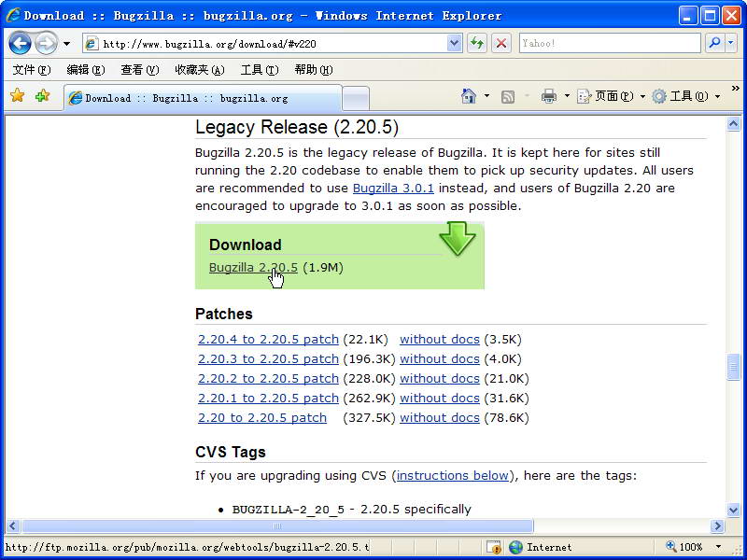The height and width of the screenshot is (560, 747).
Task: Click the vertical scrollbar up arrow
Action: [x=733, y=124]
